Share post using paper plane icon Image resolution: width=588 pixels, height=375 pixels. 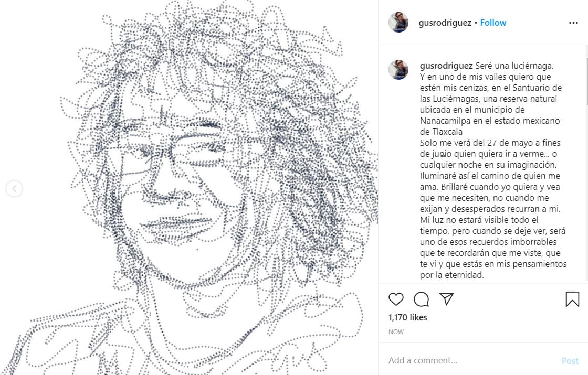(446, 298)
